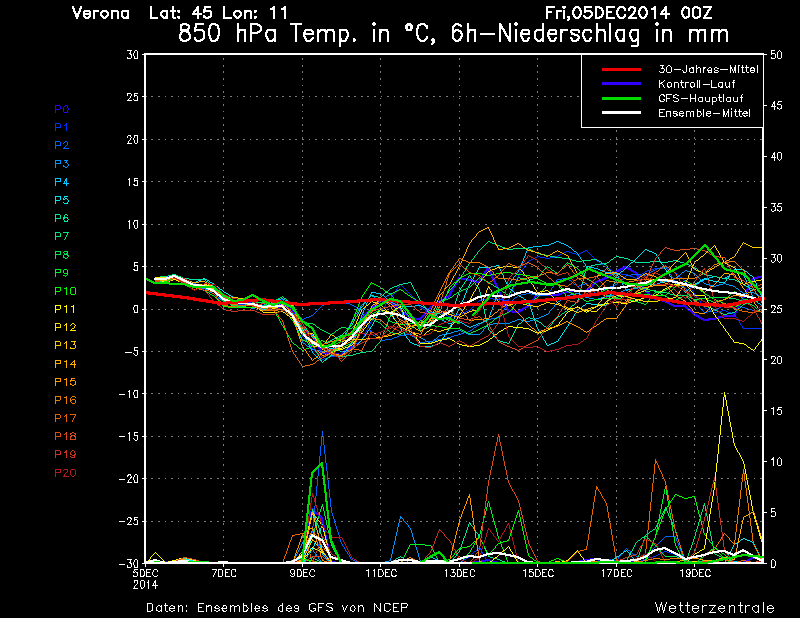
Task: Select the yellow P11 label
Action: click(65, 309)
